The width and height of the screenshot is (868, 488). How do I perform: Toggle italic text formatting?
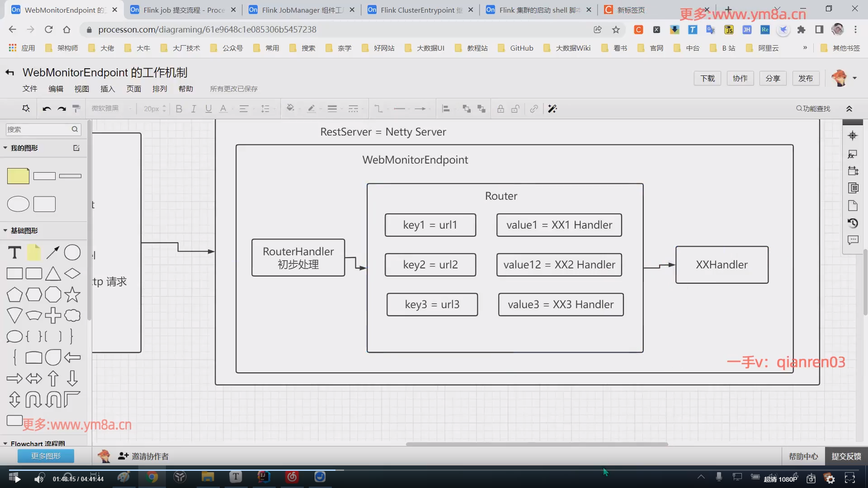(193, 109)
